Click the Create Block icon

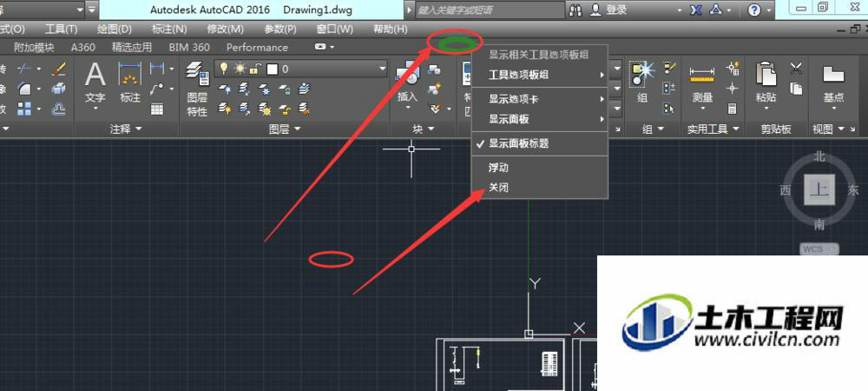click(x=435, y=70)
